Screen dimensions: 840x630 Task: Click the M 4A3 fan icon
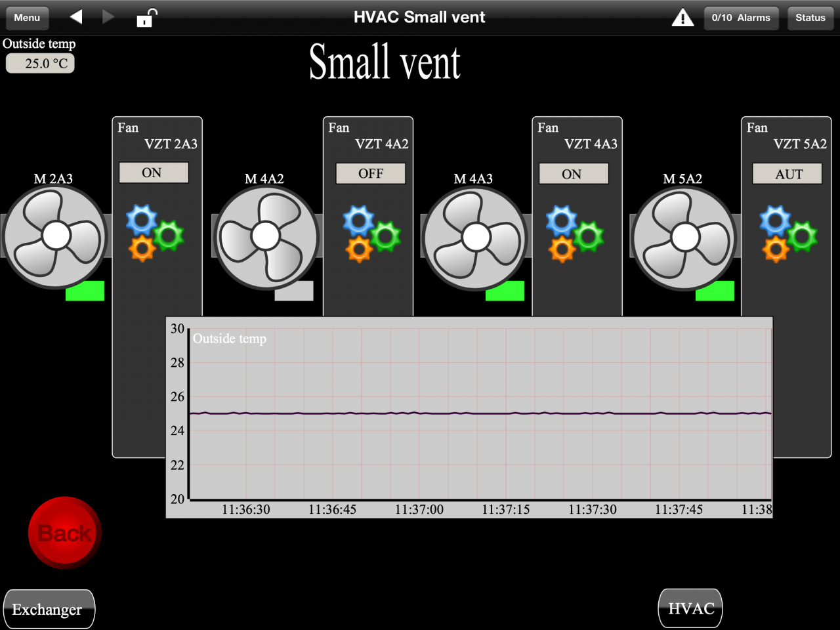(475, 238)
